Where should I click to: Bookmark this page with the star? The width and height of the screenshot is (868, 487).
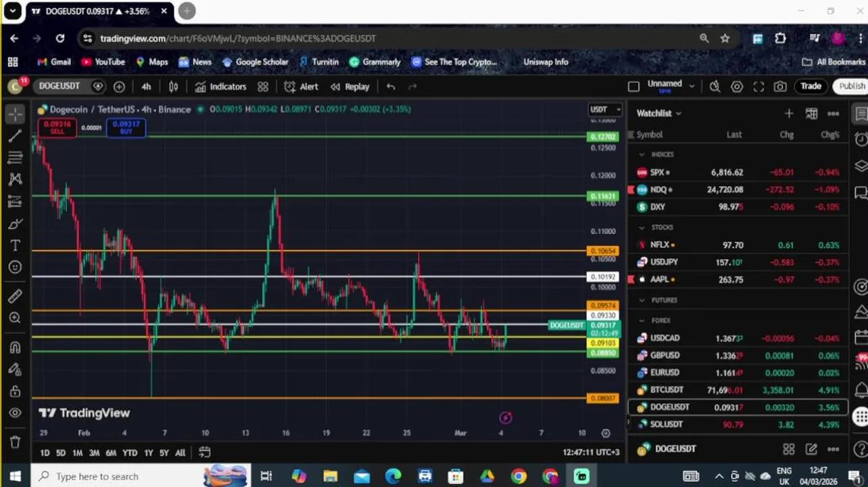coord(725,39)
